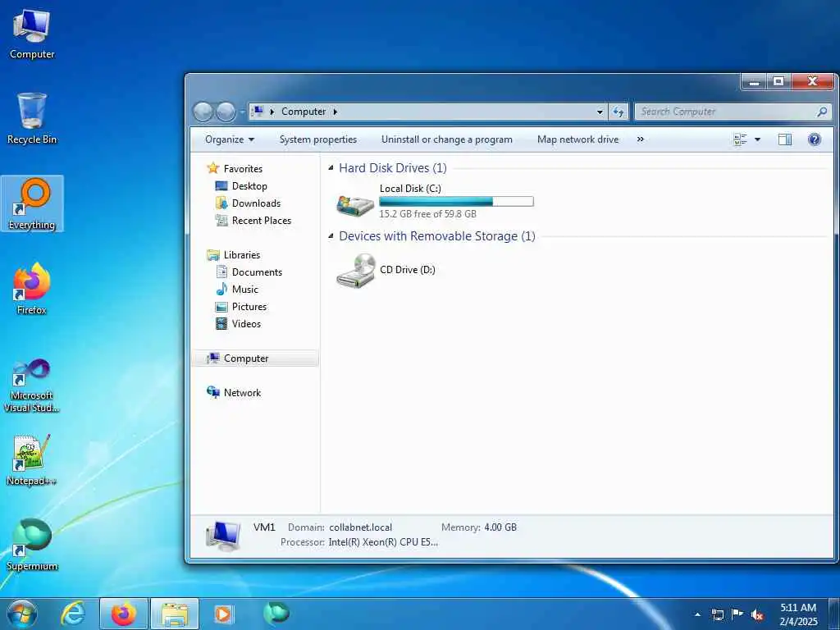Click the '15.2 GB free of 59.8 GB' text
Viewport: 840px width, 630px height.
click(427, 214)
